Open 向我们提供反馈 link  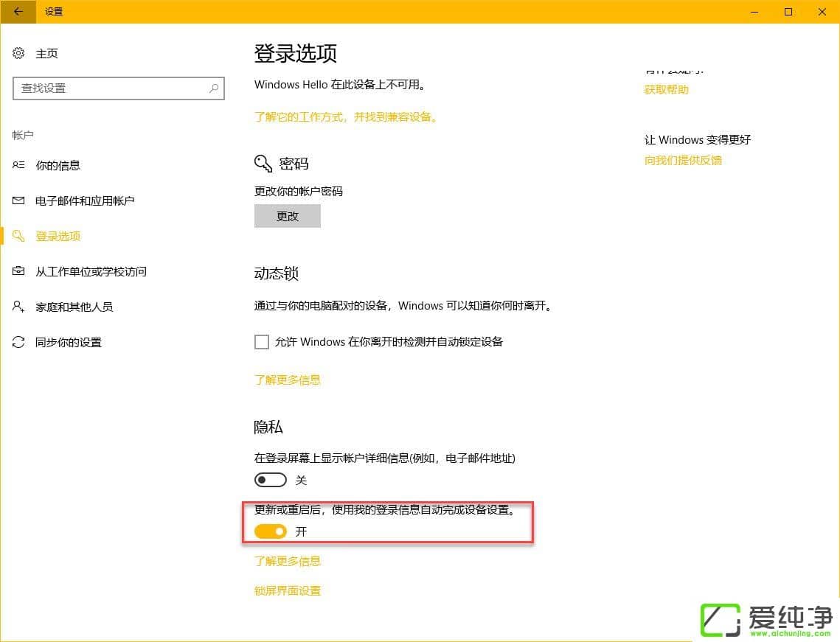[x=682, y=160]
